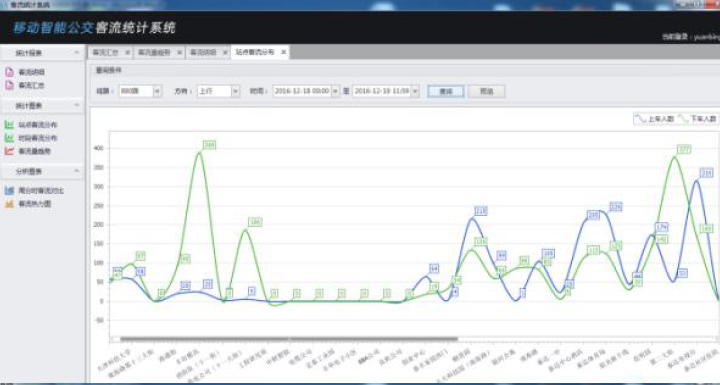Toggle 上车人数 blue series in legend

coord(654,119)
